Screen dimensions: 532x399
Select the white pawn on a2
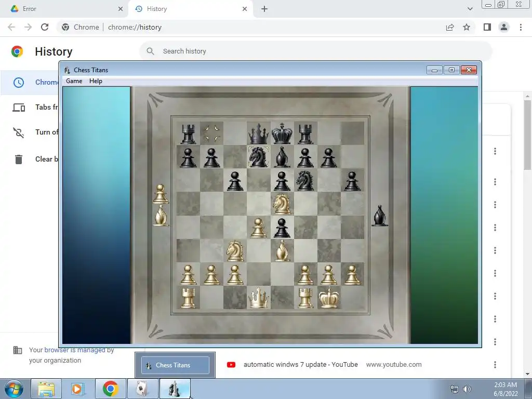pos(188,274)
